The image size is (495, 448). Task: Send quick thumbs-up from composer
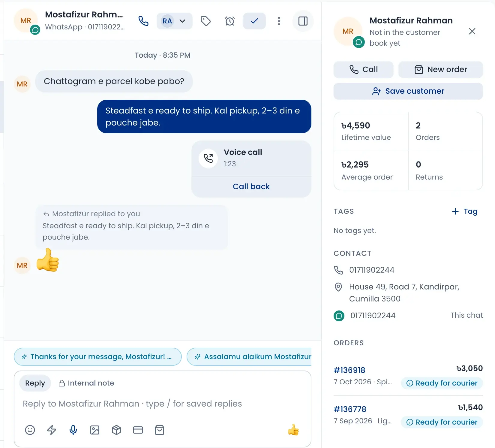293,430
